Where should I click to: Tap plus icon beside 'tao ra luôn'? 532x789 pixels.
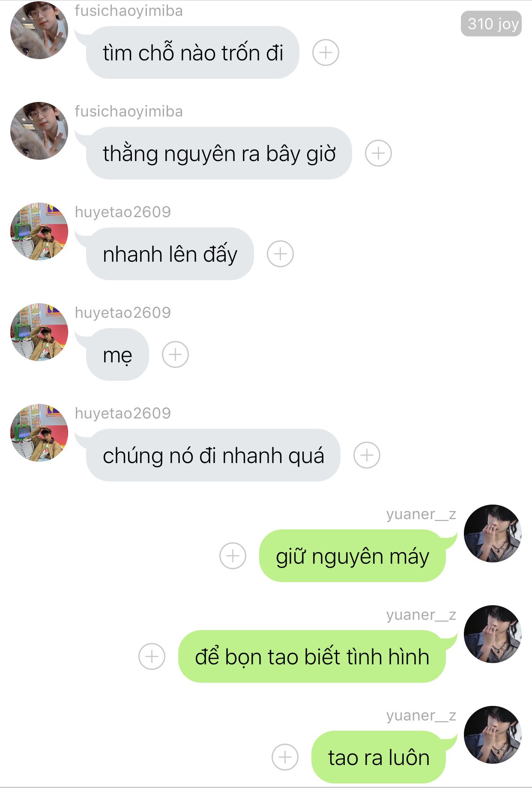(x=285, y=757)
